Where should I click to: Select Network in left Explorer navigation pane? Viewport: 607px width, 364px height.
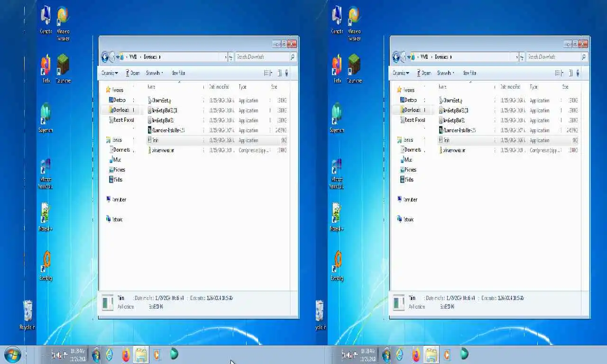coord(114,219)
